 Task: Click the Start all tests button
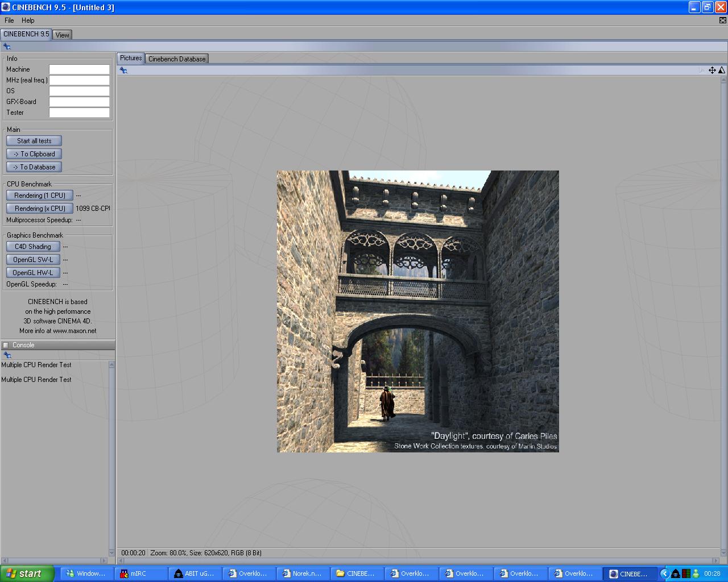pos(34,141)
